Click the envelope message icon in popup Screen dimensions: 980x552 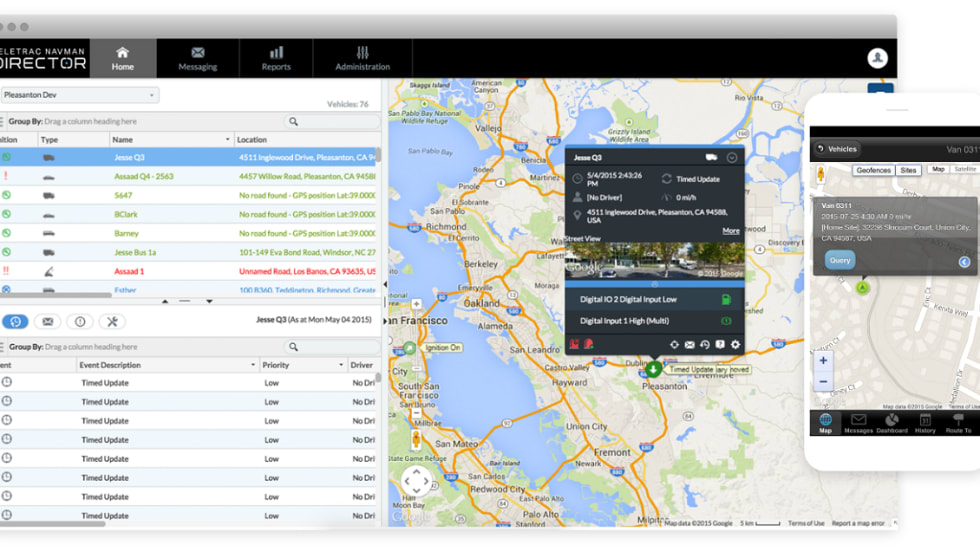point(689,345)
